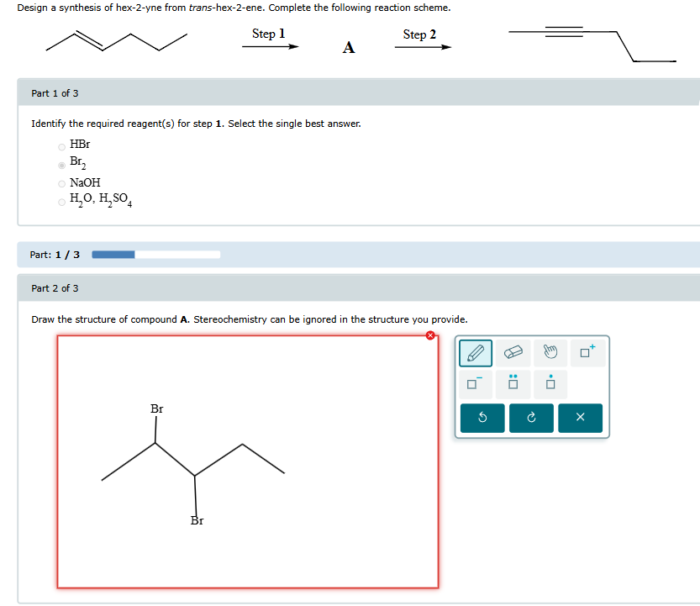The image size is (700, 606).
Task: Click the upper Br label in the structure
Action: 156,409
